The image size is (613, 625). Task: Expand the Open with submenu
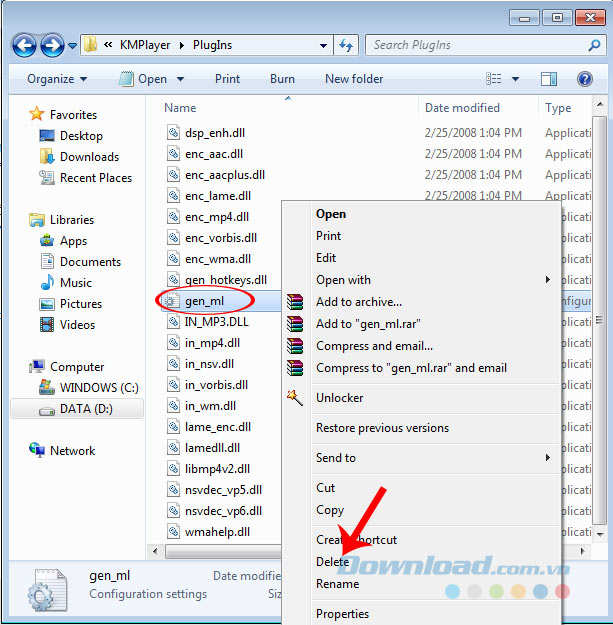pos(422,280)
